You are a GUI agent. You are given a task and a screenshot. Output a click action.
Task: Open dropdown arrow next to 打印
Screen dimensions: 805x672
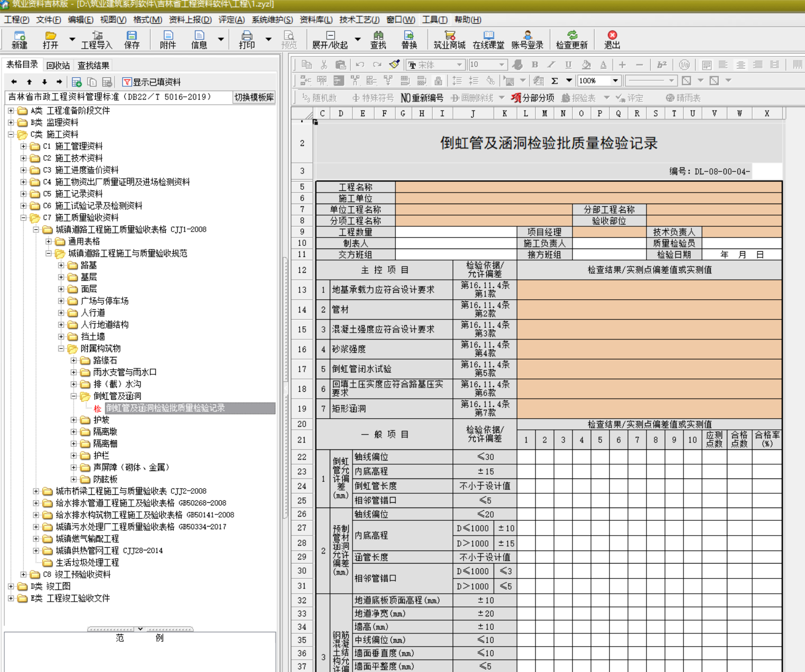point(269,39)
